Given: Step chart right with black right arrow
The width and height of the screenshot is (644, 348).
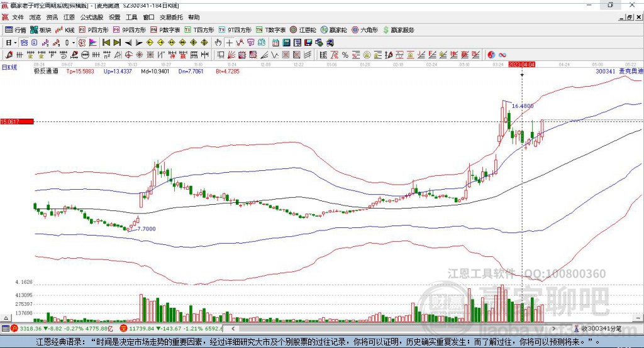Looking at the screenshot, I should pyautogui.click(x=139, y=43).
